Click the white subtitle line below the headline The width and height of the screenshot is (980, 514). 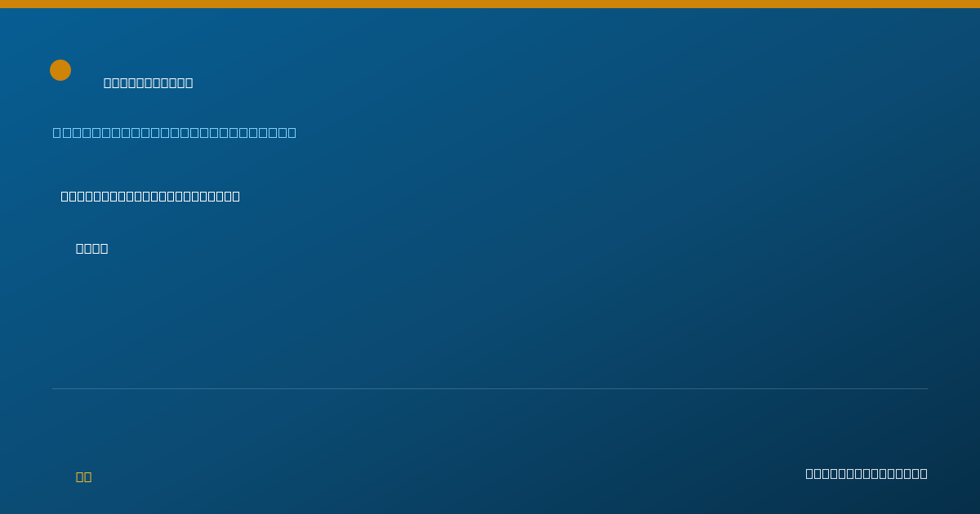click(x=150, y=196)
